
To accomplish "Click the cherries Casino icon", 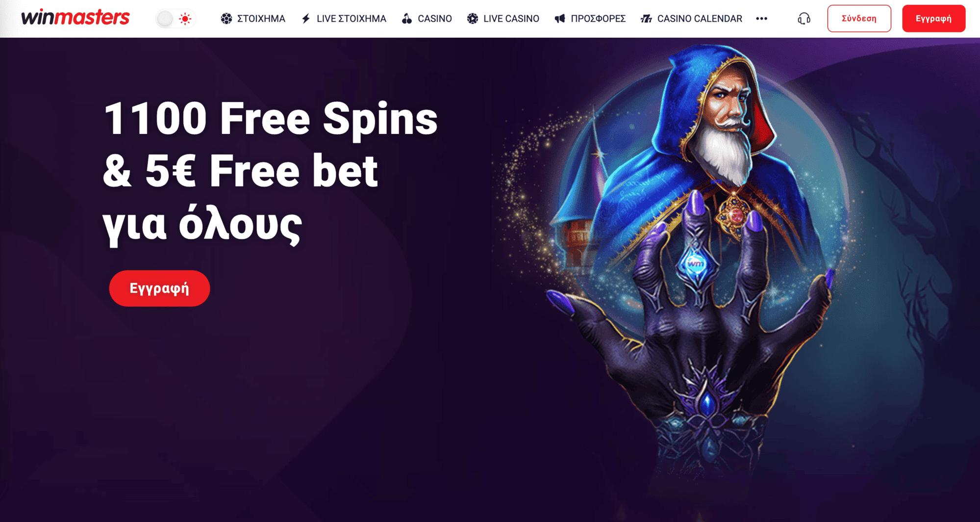I will [x=407, y=19].
